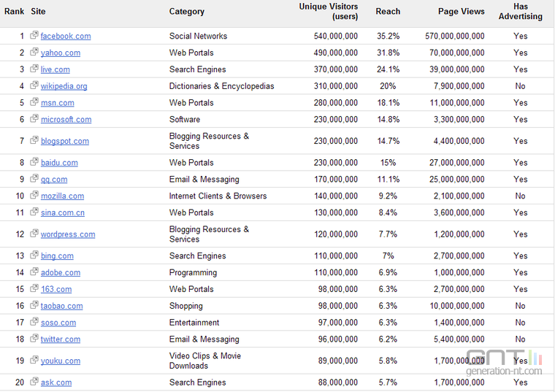Viewport: 555px width, 392px height.
Task: Click the 540,000,000 unique visitors value
Action: click(x=335, y=36)
